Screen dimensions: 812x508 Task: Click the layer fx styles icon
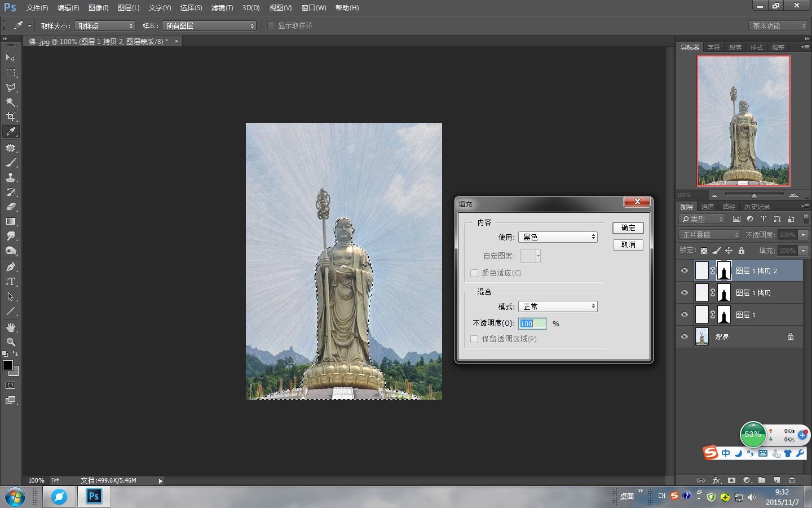717,480
